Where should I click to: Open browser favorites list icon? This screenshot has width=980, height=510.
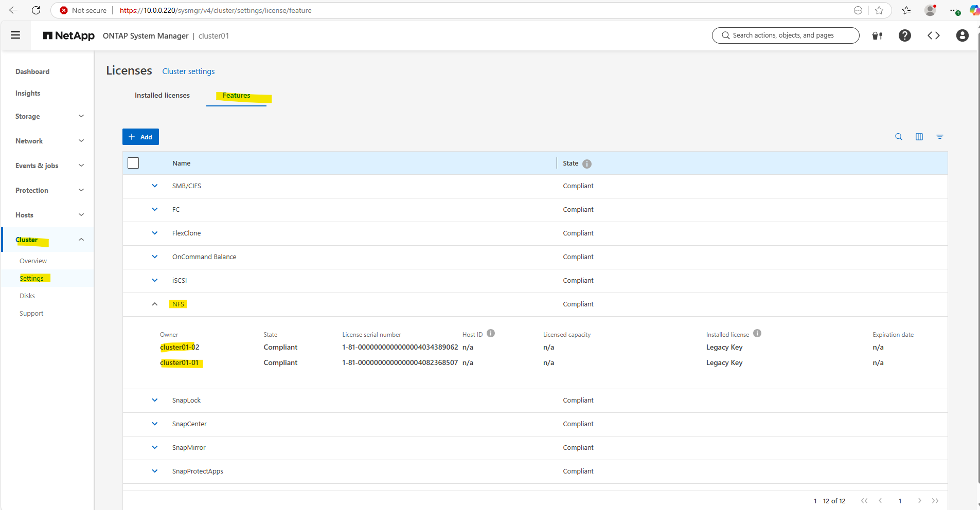pyautogui.click(x=906, y=10)
